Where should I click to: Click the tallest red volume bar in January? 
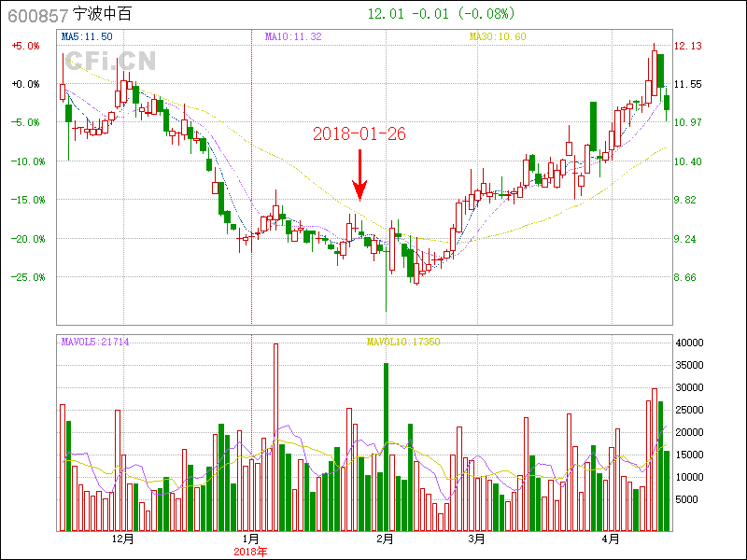tap(275, 437)
